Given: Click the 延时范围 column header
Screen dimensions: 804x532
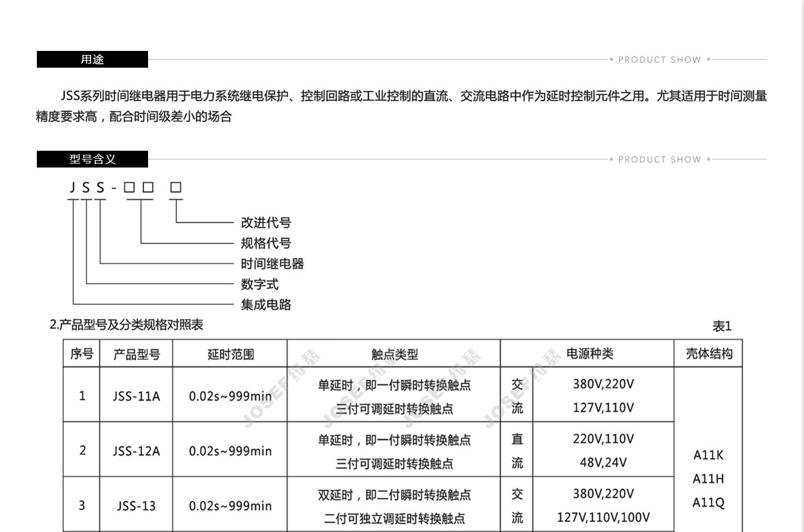Looking at the screenshot, I should point(230,354).
